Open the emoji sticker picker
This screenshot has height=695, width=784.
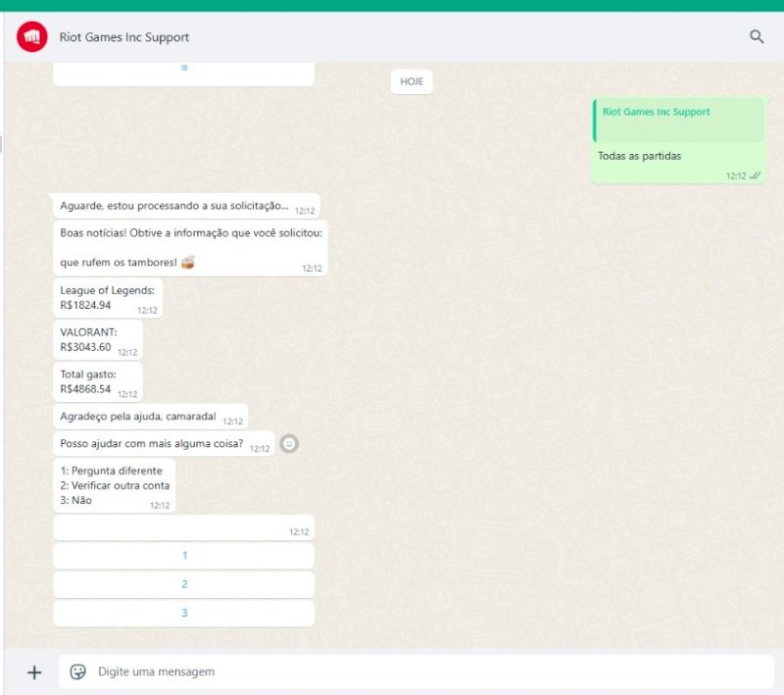click(78, 672)
